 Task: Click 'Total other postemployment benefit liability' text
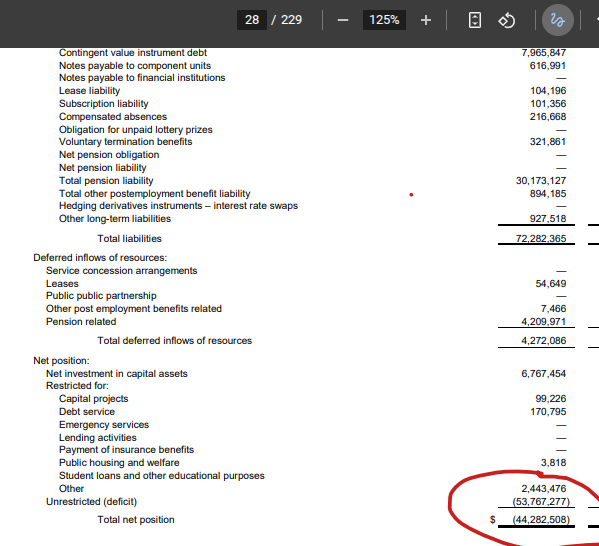[x=155, y=194]
